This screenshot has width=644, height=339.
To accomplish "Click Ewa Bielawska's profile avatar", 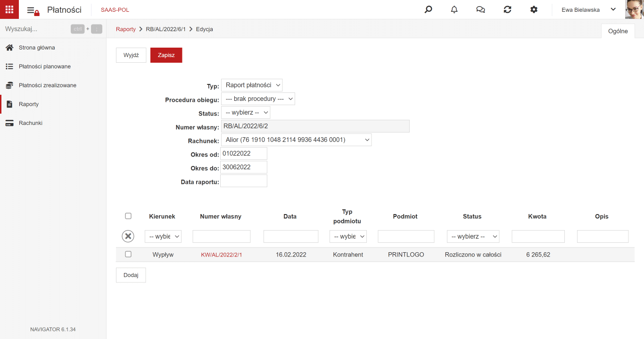I will pos(635,9).
